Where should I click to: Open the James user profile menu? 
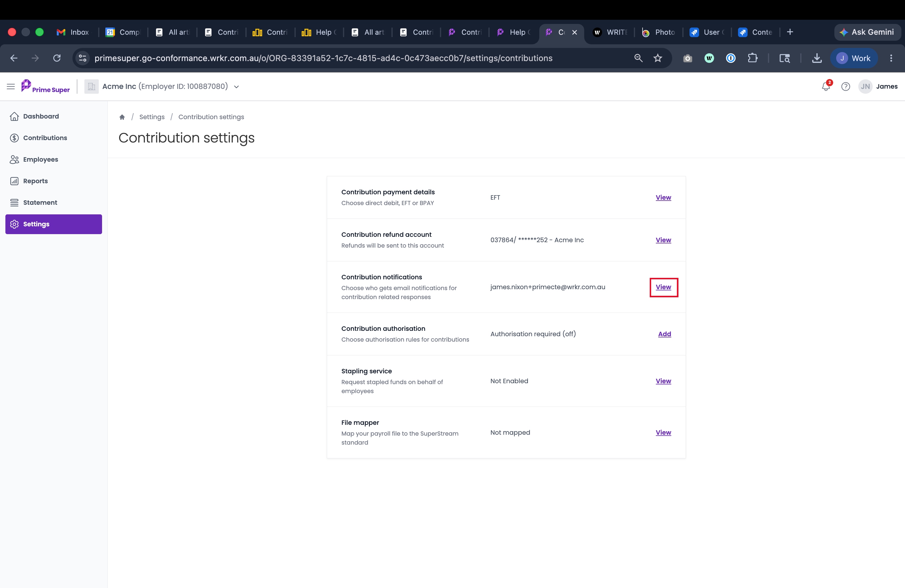coord(878,87)
